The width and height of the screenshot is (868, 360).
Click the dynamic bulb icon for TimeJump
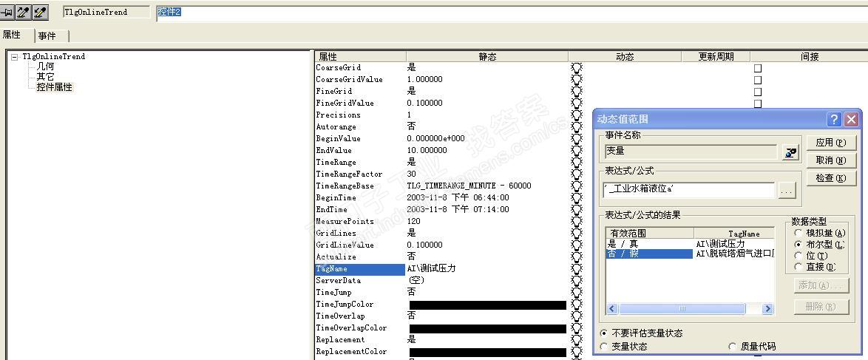click(x=576, y=293)
